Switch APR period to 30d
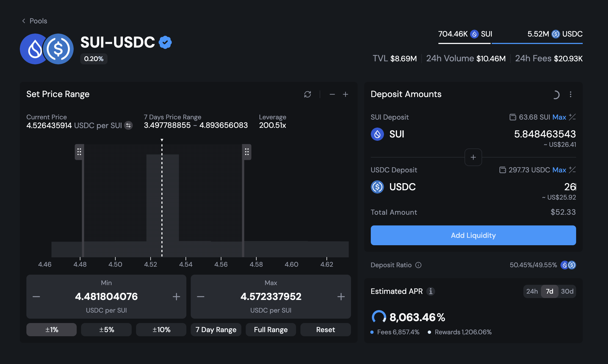This screenshot has height=364, width=608. (567, 291)
